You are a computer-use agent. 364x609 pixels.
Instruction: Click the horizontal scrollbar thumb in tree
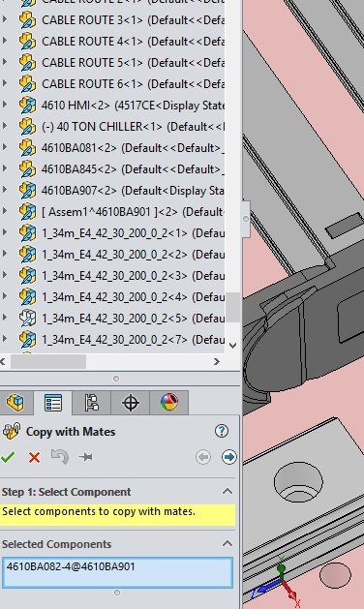(x=48, y=361)
